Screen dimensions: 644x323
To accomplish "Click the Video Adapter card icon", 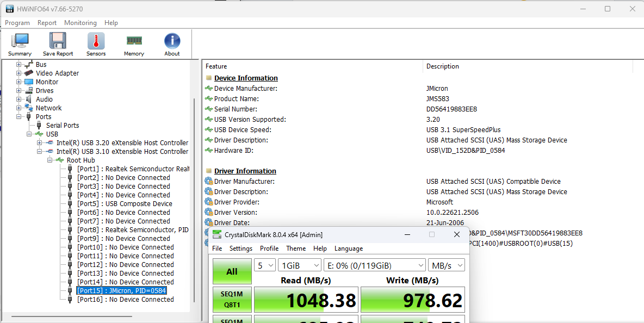I will click(29, 73).
